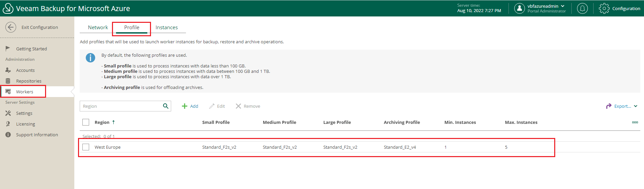Image resolution: width=644 pixels, height=189 pixels.
Task: Check the West Europe row checkbox
Action: pos(86,147)
